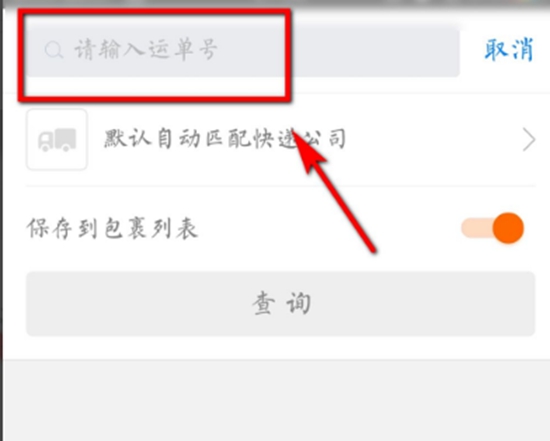Toggle the 保存到包裹列表 switch
This screenshot has width=550, height=441.
[x=492, y=228]
